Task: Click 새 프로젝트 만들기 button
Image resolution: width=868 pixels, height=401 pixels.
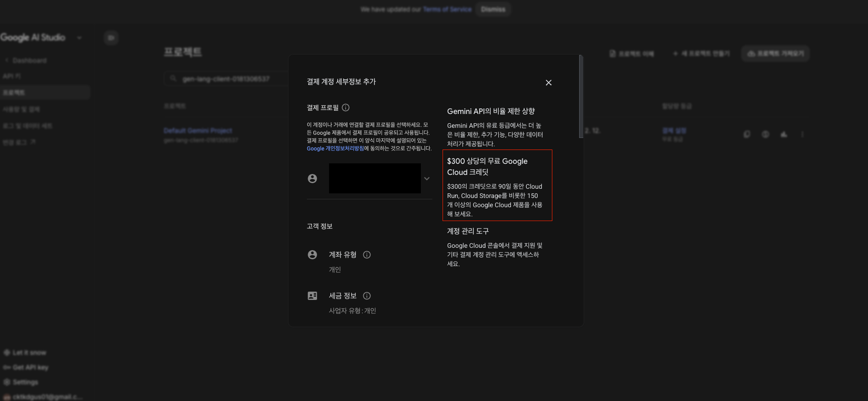Action: [x=701, y=54]
